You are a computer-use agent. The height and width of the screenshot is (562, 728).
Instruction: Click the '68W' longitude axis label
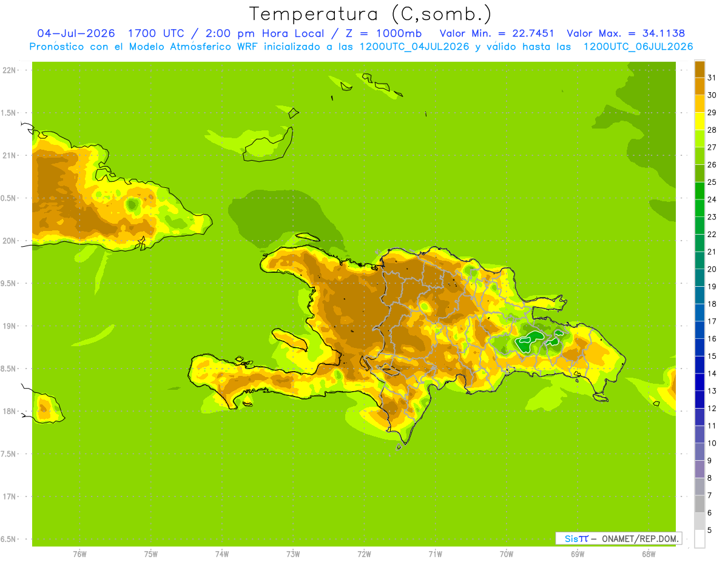pyautogui.click(x=649, y=554)
